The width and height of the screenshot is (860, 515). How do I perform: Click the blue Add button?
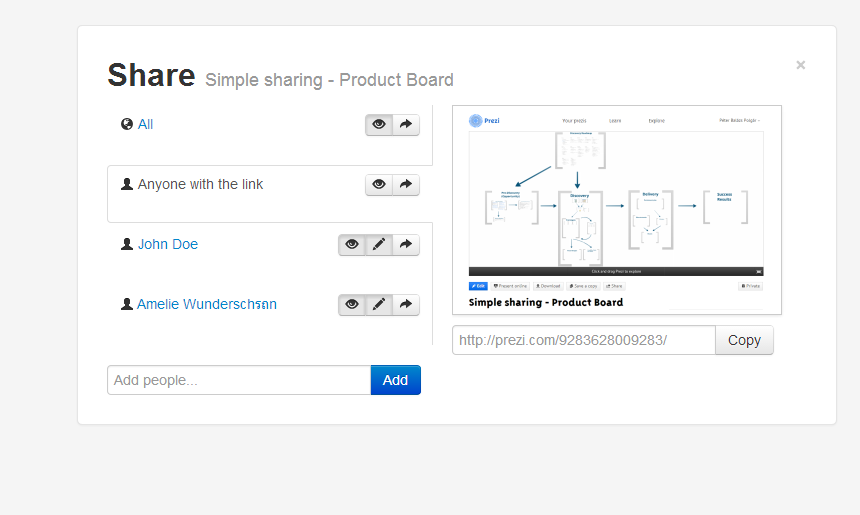(x=395, y=380)
